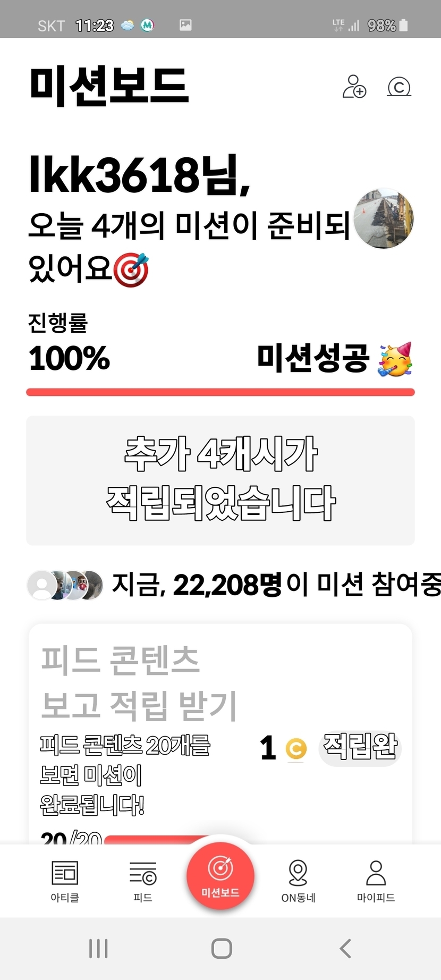
Task: Open the 아티클 tab
Action: click(65, 881)
